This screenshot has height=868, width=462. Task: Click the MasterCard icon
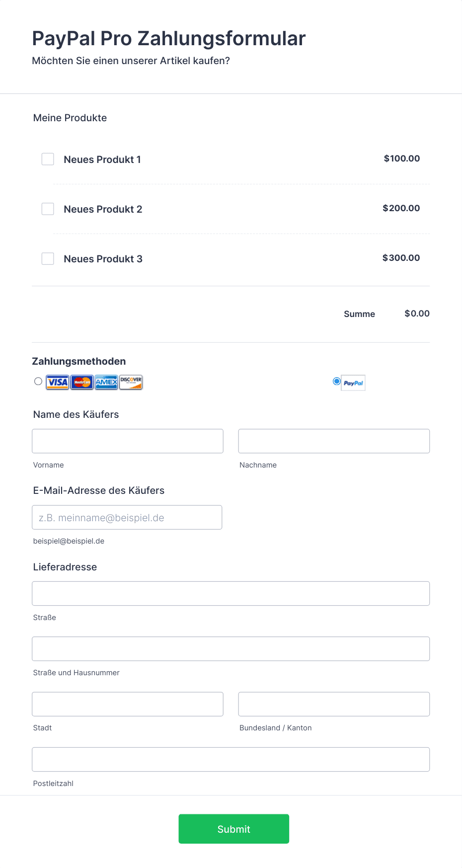[x=82, y=382]
